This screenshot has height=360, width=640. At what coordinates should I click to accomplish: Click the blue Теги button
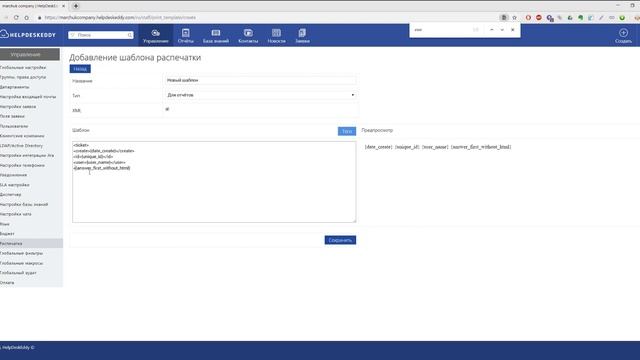pos(347,131)
